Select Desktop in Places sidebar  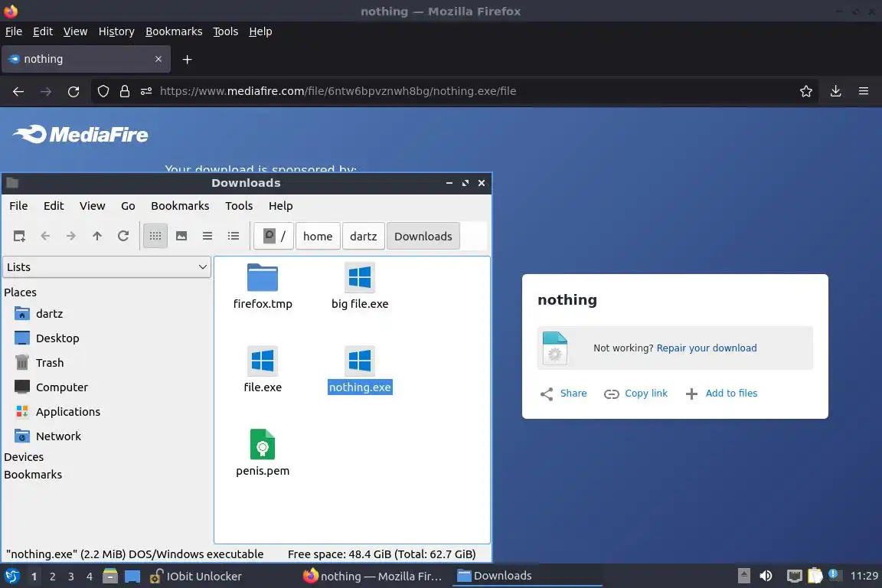pyautogui.click(x=57, y=338)
